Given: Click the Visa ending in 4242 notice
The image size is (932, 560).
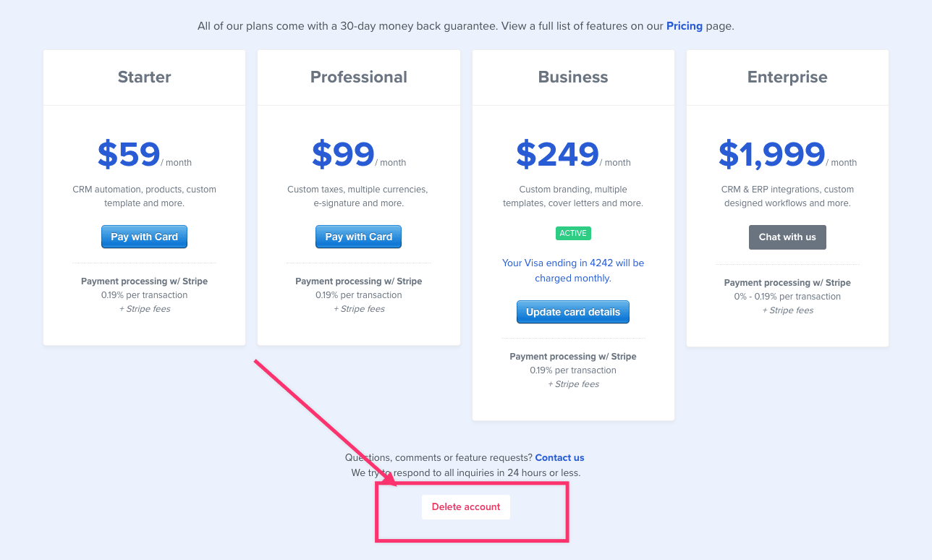Looking at the screenshot, I should coord(573,271).
